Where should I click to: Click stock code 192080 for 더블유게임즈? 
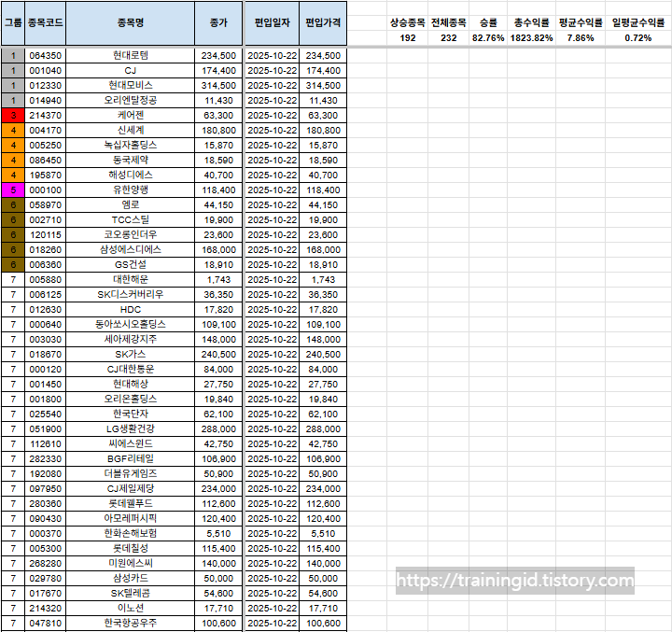[x=46, y=474]
